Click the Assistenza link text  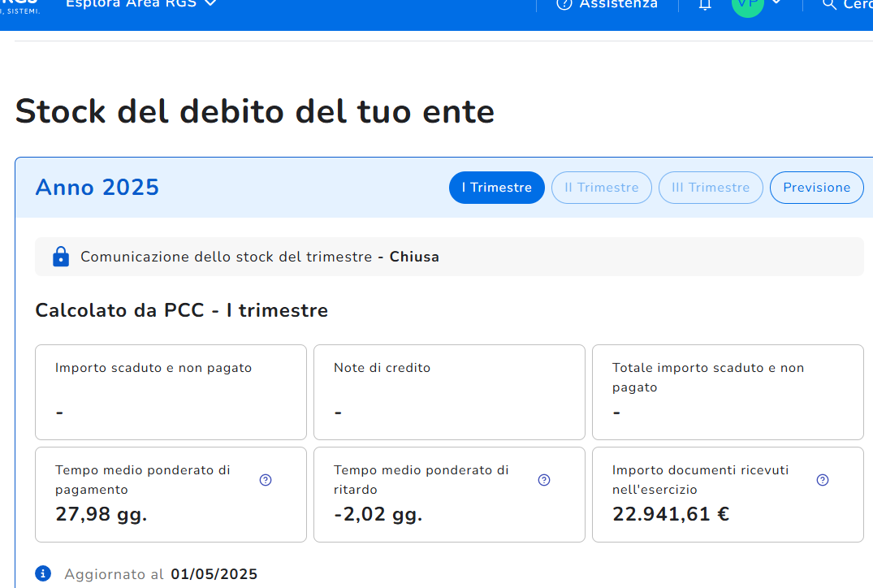click(x=617, y=5)
